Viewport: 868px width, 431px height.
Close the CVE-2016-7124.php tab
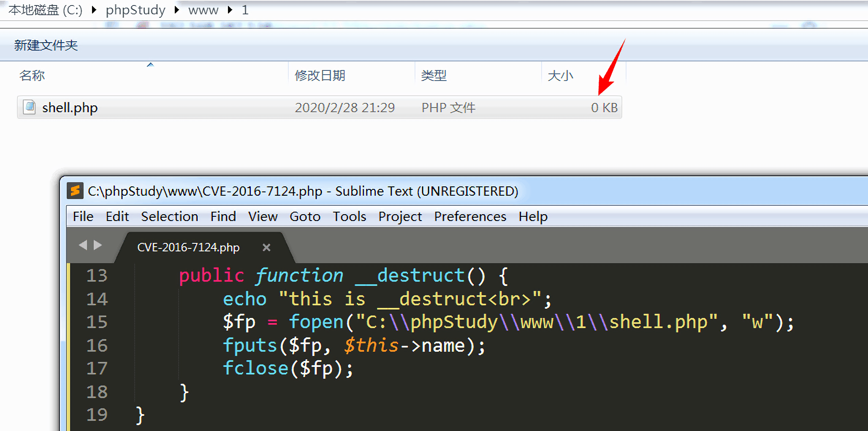coord(266,247)
